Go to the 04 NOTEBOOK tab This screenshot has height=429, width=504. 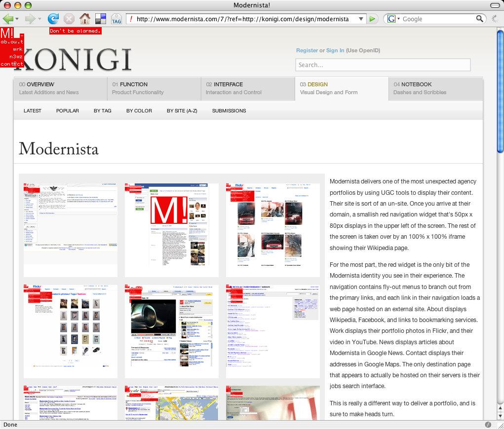435,89
